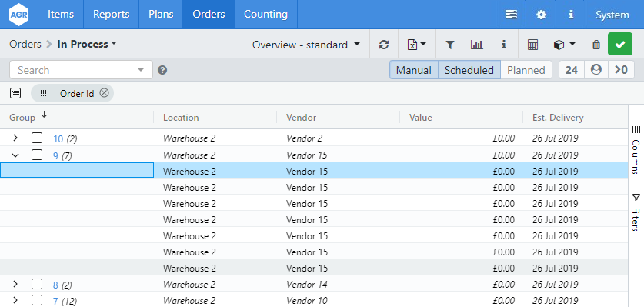Remove the Order Id grouping chip
Viewport: 644px width, 307px height.
tap(105, 93)
